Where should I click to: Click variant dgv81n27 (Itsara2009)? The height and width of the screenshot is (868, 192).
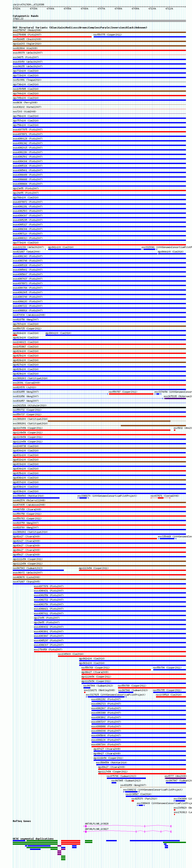pyautogui.click(x=26, y=536)
